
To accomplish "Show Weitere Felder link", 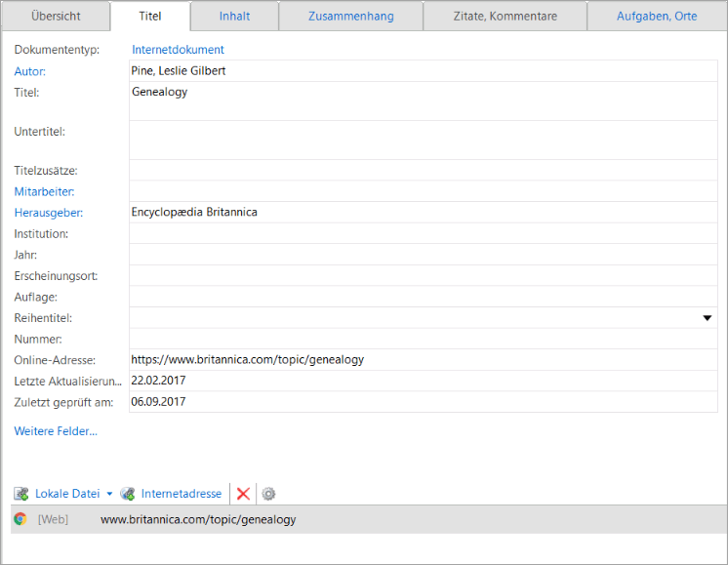I will (x=56, y=431).
